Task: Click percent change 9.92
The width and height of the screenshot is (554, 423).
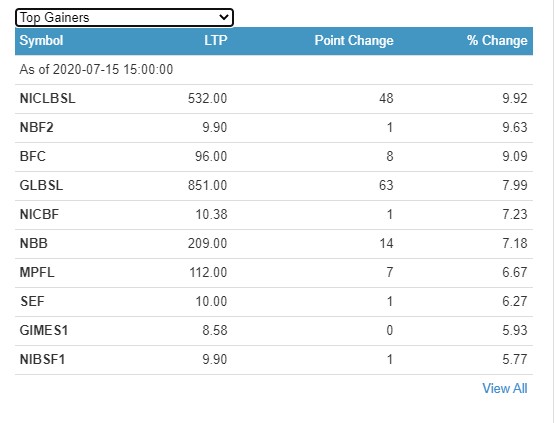Action: coord(515,98)
